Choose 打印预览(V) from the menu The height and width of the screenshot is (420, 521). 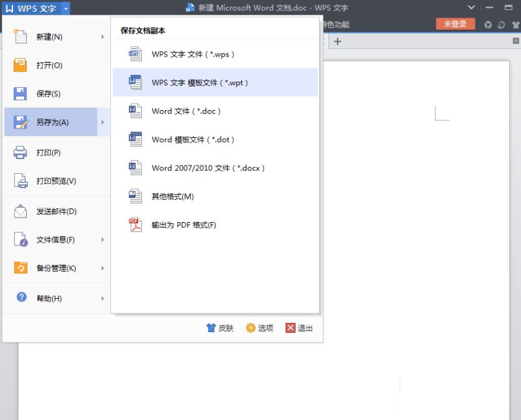[x=56, y=181]
